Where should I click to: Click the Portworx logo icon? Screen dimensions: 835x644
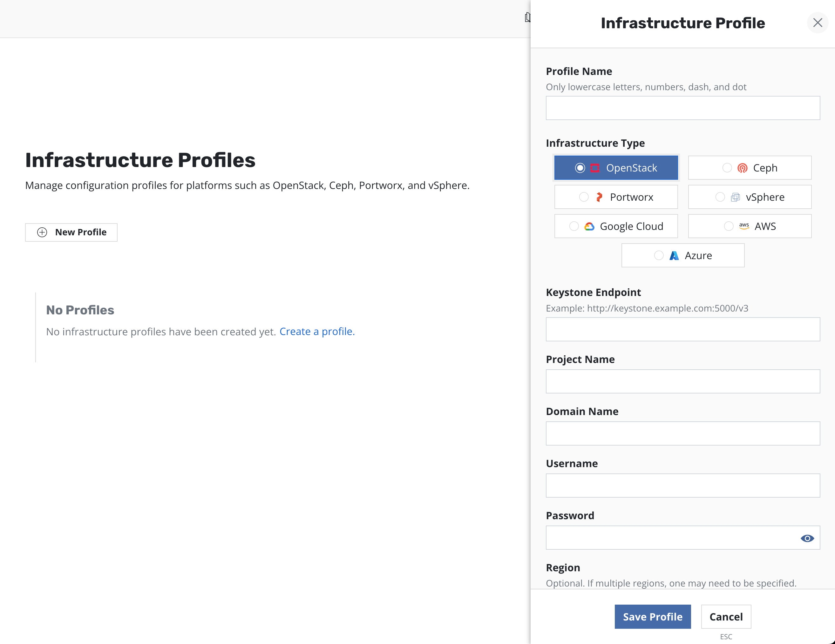coord(599,197)
